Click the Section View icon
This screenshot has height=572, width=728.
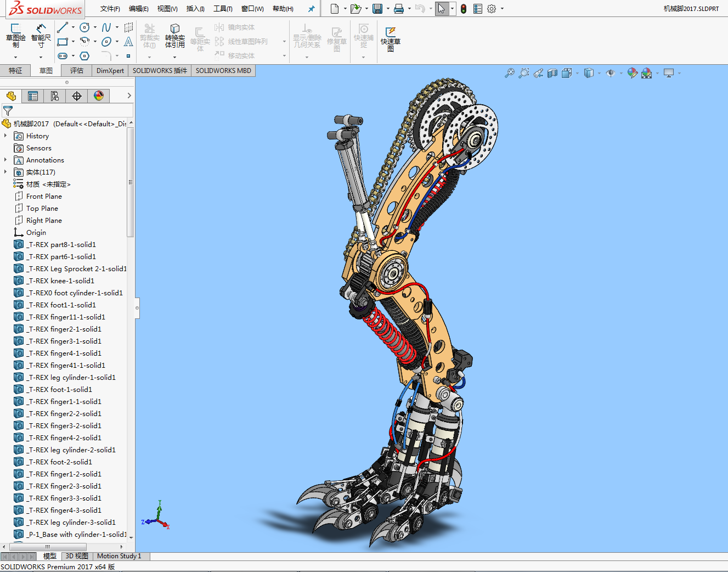(x=552, y=73)
